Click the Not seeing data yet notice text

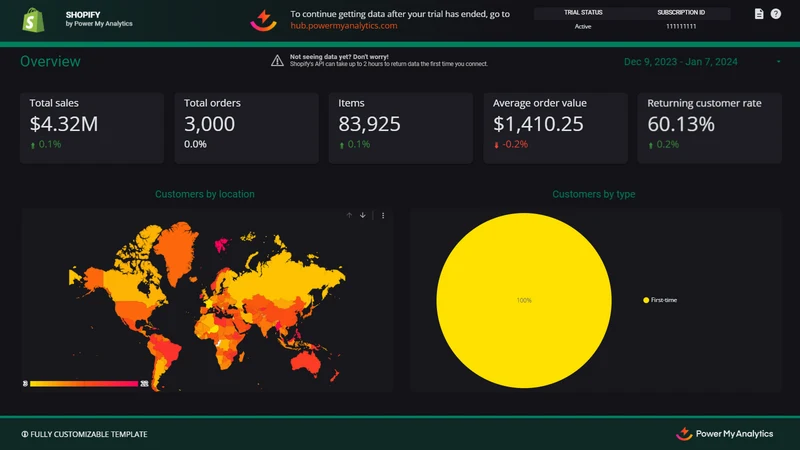389,60
